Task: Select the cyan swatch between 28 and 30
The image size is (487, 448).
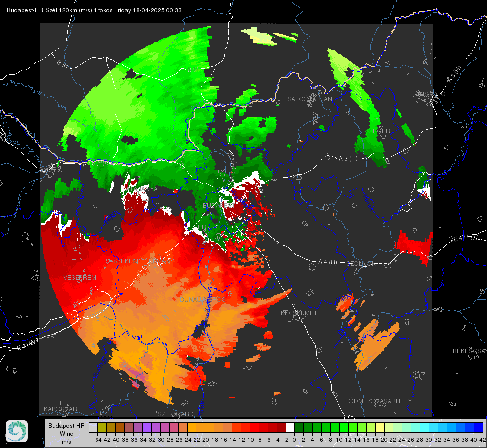Action: pyautogui.click(x=425, y=427)
